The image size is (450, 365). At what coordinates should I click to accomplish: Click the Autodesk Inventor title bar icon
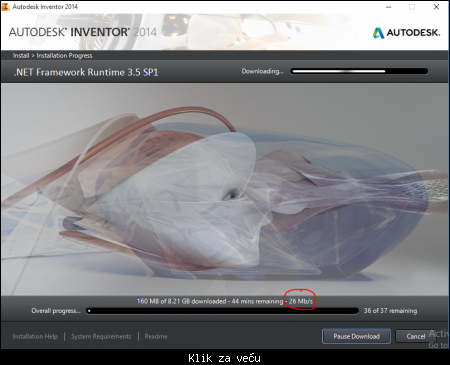tap(6, 6)
